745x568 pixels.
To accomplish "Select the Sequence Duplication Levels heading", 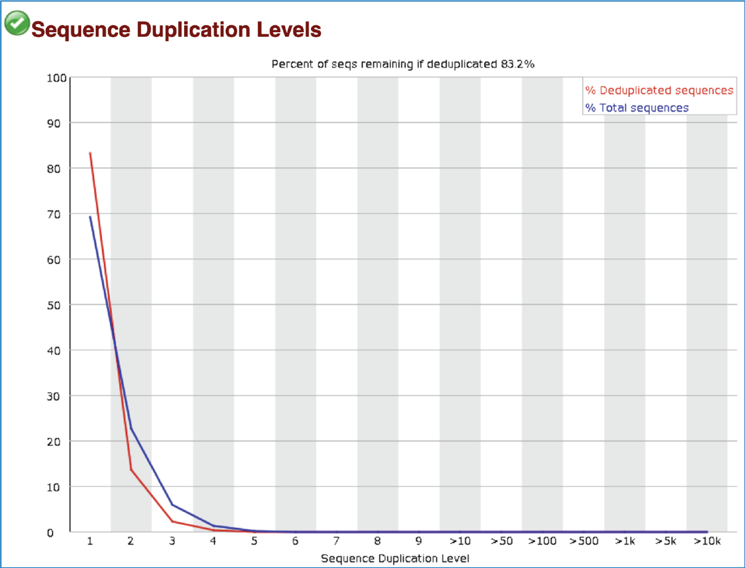I will click(176, 29).
